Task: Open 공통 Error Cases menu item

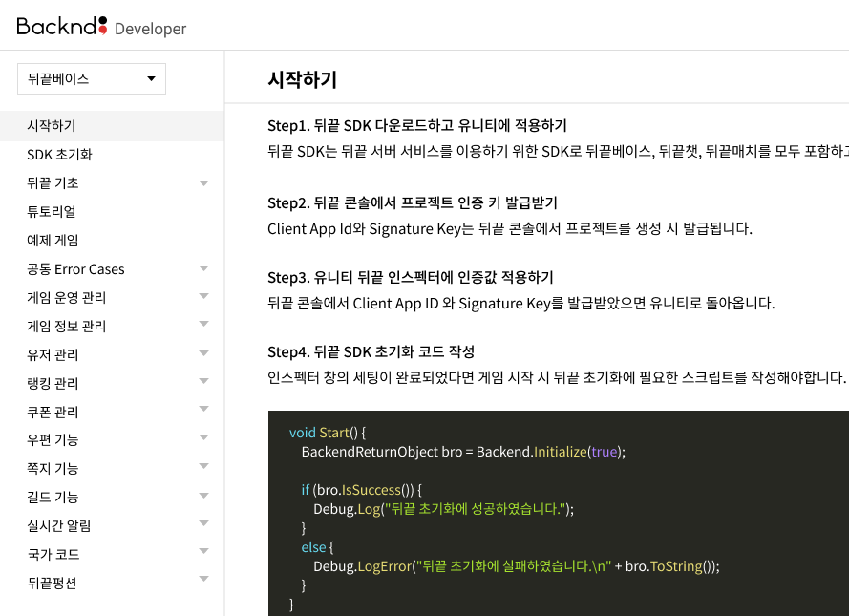Action: (75, 269)
